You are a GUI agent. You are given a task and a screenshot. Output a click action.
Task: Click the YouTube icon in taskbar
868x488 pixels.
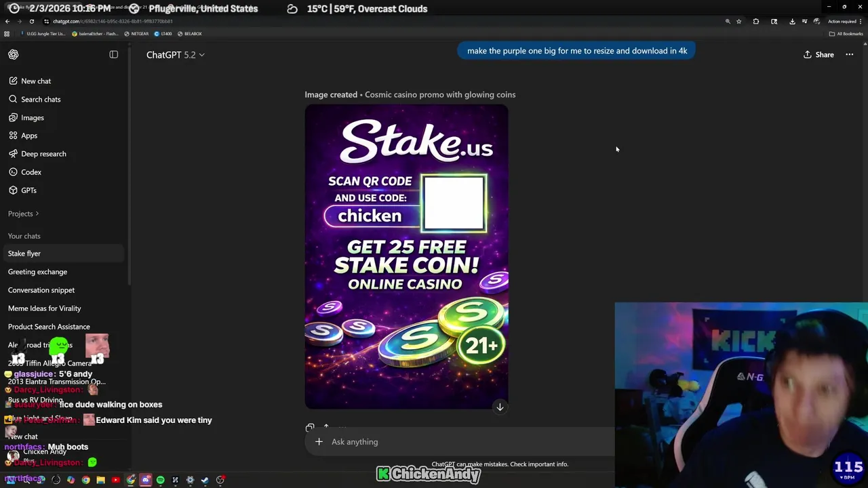(x=116, y=480)
